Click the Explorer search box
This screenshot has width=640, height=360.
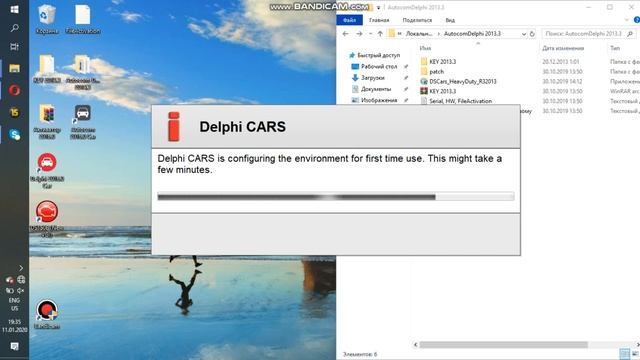589,34
